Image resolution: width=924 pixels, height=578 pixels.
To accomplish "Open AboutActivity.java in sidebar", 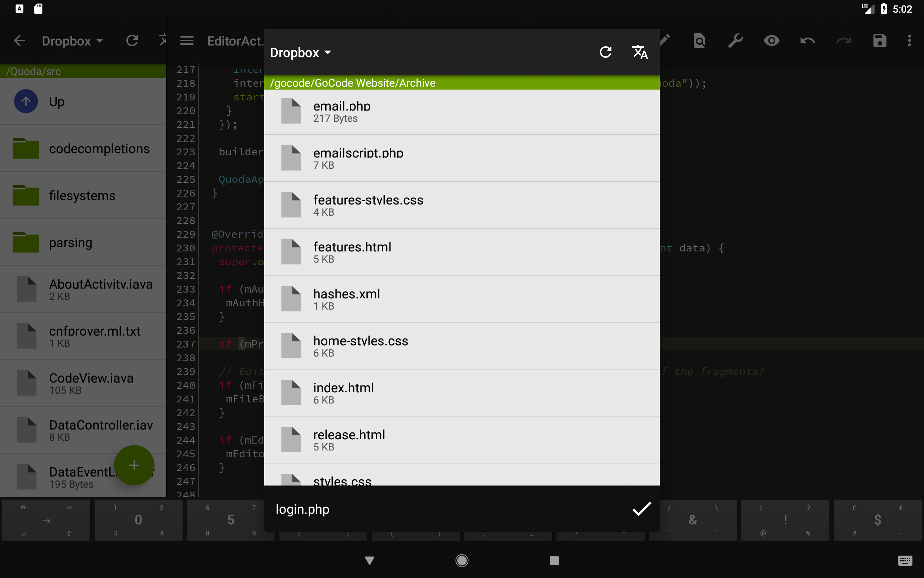I will tap(83, 290).
